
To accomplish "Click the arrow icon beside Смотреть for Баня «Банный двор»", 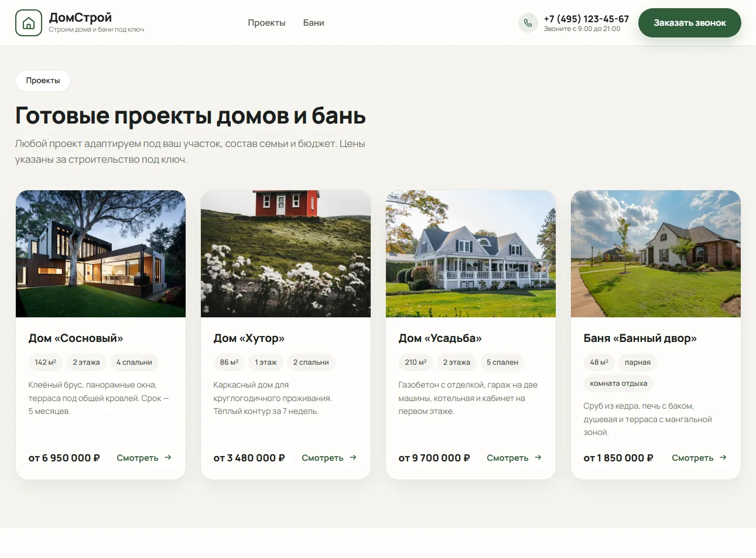I will click(723, 457).
